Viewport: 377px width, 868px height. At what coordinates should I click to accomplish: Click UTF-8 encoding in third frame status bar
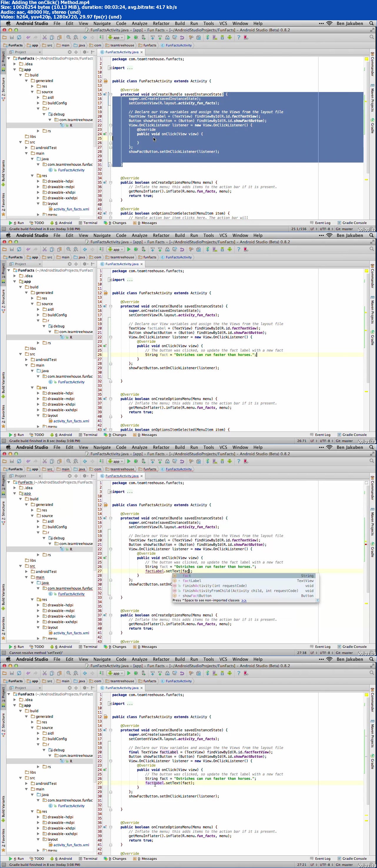coord(325,653)
